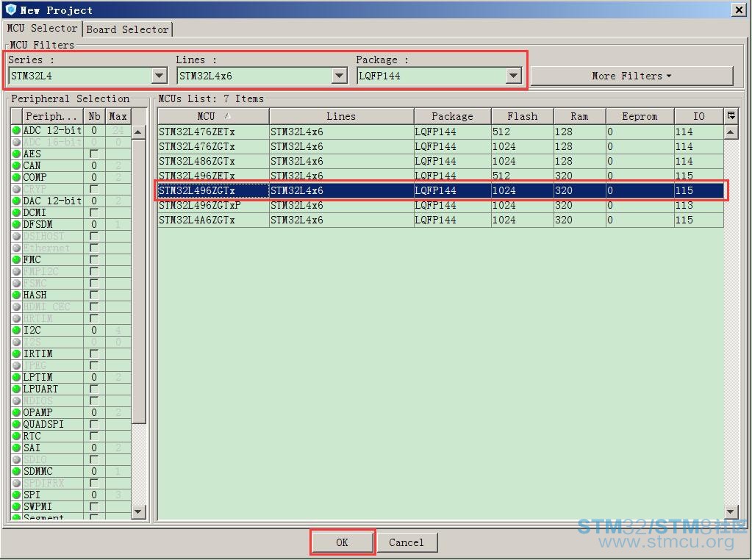Click the green indicator for IRTIM
The height and width of the screenshot is (560, 752).
(16, 353)
